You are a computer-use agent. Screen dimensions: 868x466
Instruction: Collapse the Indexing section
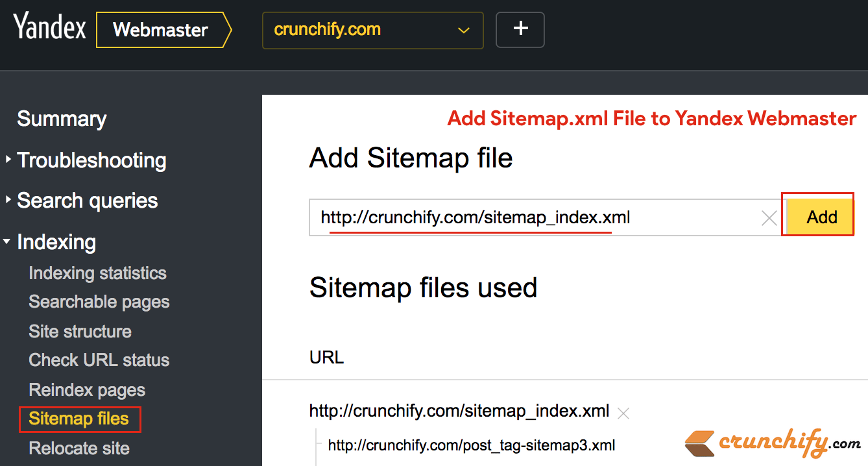click(x=50, y=242)
